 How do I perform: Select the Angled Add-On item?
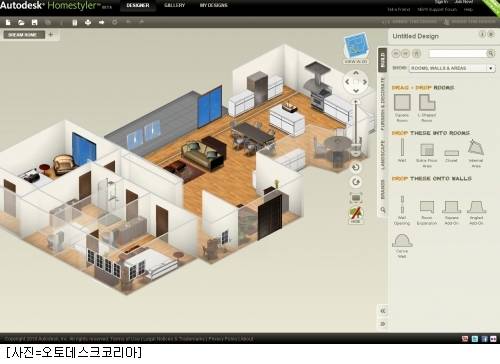coord(476,212)
